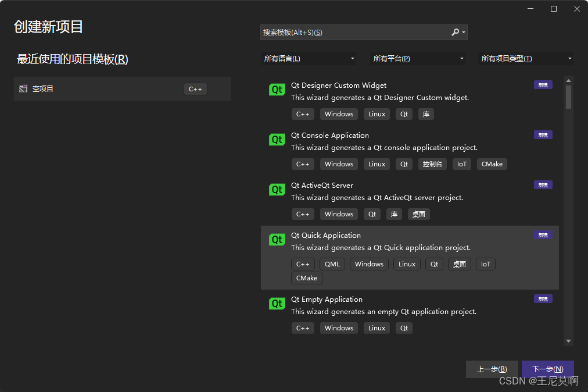Click the Qt icon of Qt Console Application
Screen dimensions: 588x392
(277, 140)
